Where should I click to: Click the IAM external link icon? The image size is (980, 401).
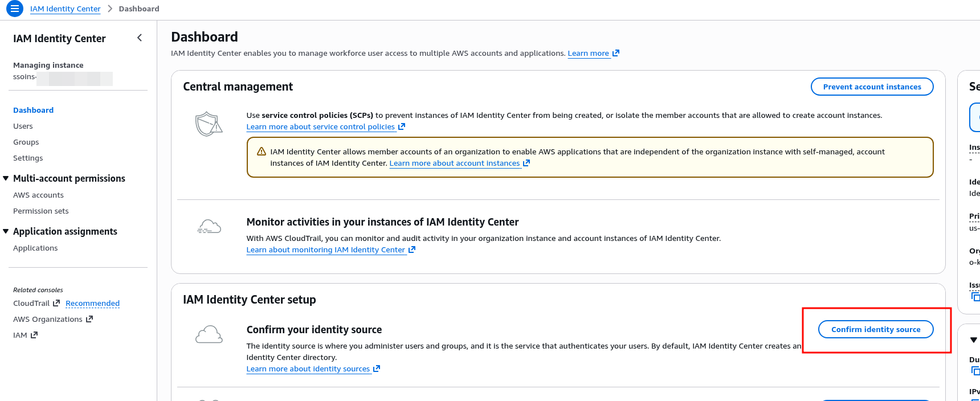pos(34,335)
